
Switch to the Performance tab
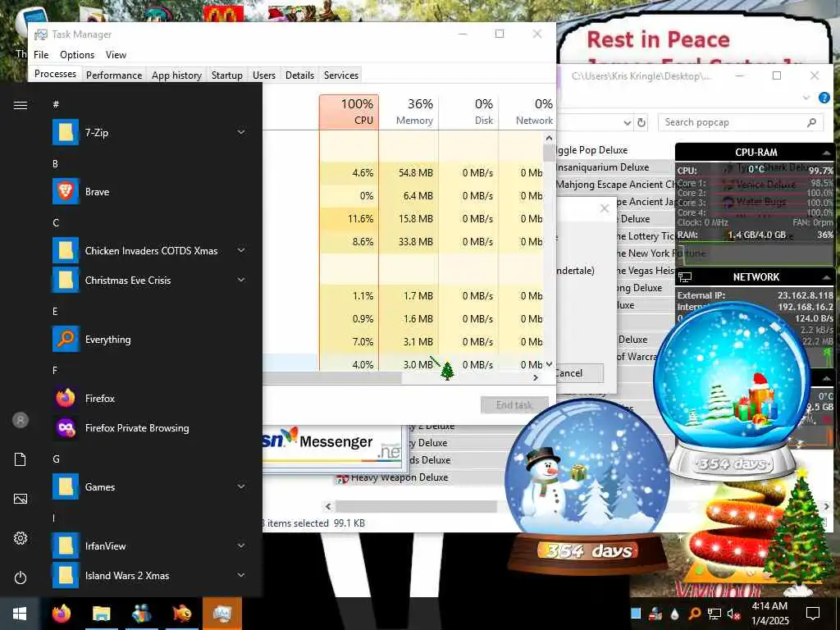(x=114, y=75)
